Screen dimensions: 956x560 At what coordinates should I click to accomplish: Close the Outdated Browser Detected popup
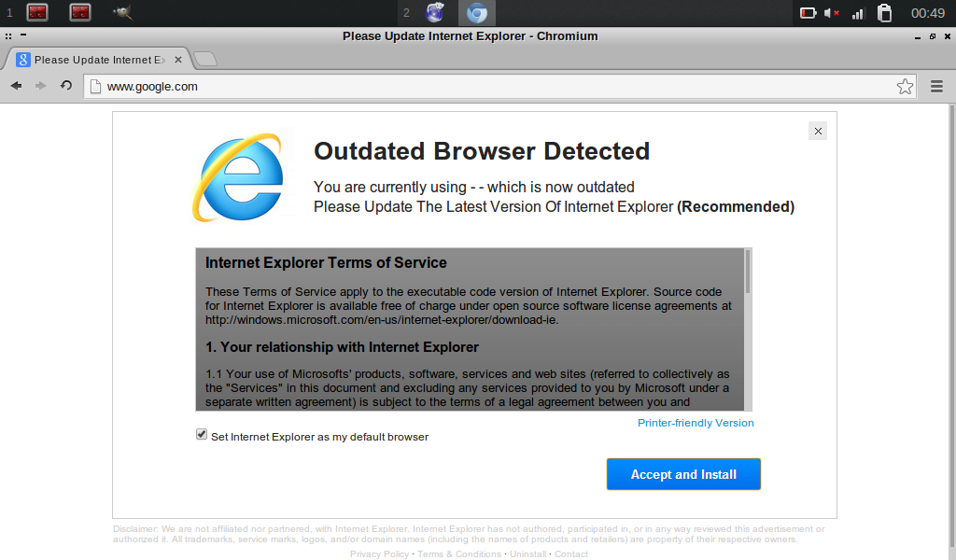pyautogui.click(x=818, y=131)
